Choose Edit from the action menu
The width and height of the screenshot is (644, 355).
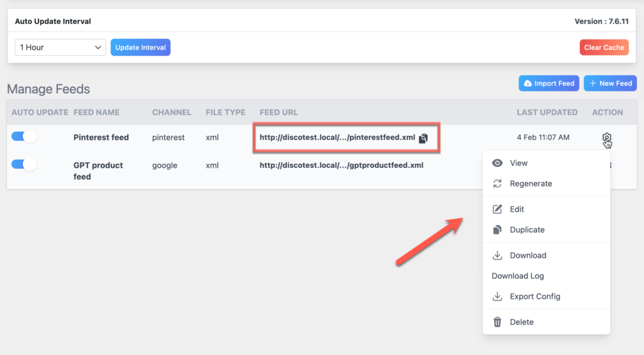pos(546,209)
